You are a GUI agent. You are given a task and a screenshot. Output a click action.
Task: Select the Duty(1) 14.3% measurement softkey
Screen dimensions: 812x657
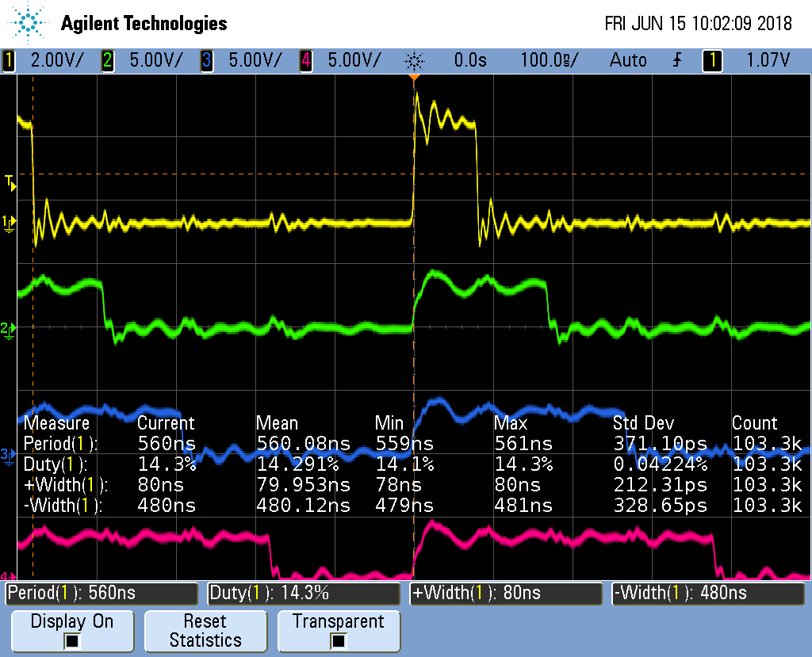304,593
